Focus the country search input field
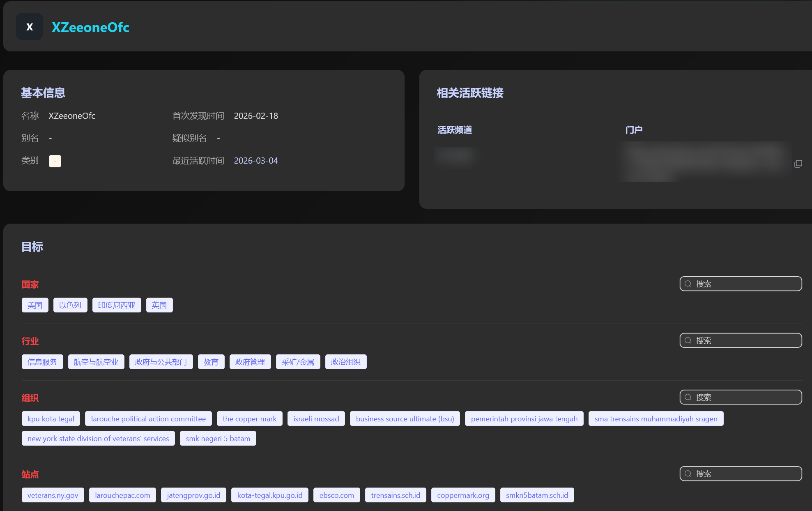Screen dimensions: 812x511 745,284
